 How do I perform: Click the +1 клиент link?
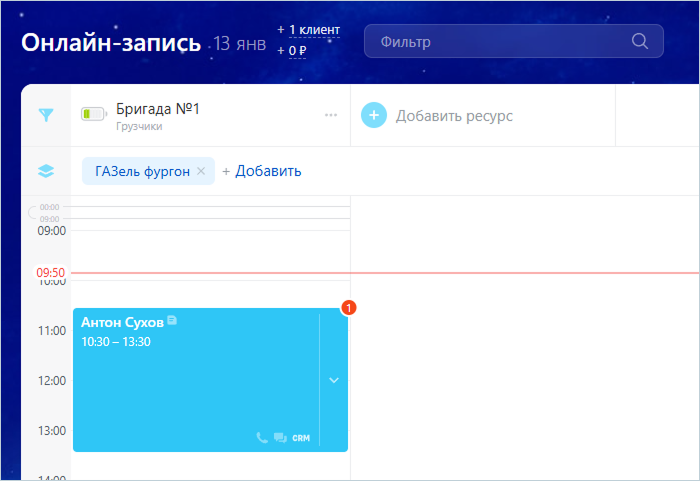314,30
